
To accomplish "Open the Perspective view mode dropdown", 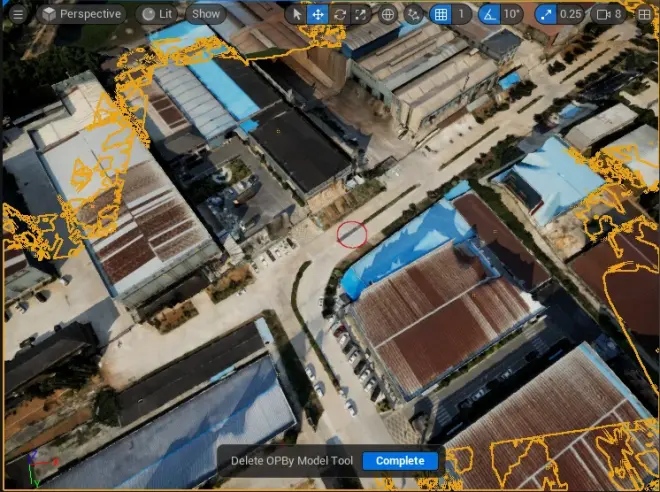I will 82,14.
